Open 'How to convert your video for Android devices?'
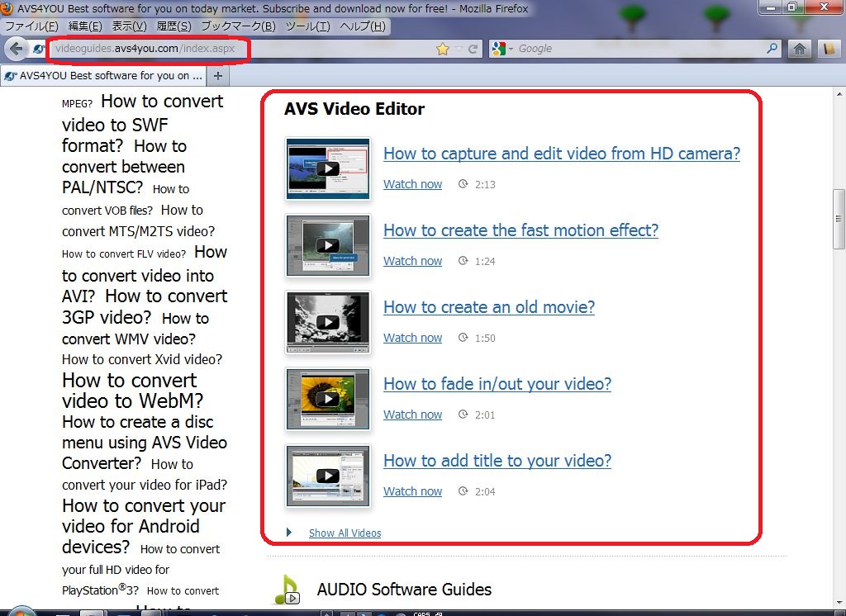The height and width of the screenshot is (616, 846). 144,526
